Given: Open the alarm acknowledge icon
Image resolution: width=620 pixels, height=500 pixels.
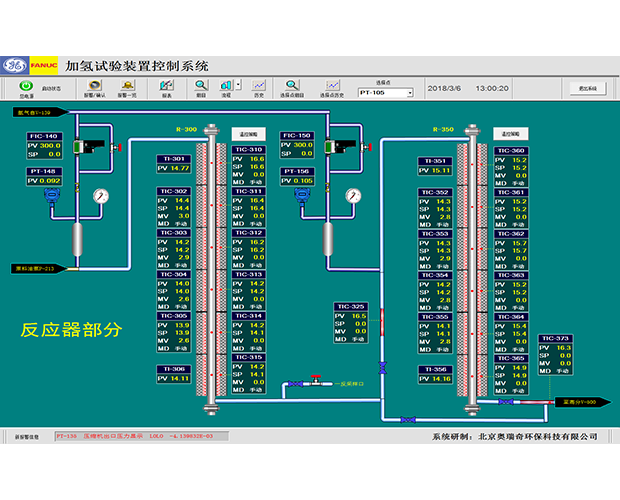Looking at the screenshot, I should click(95, 85).
